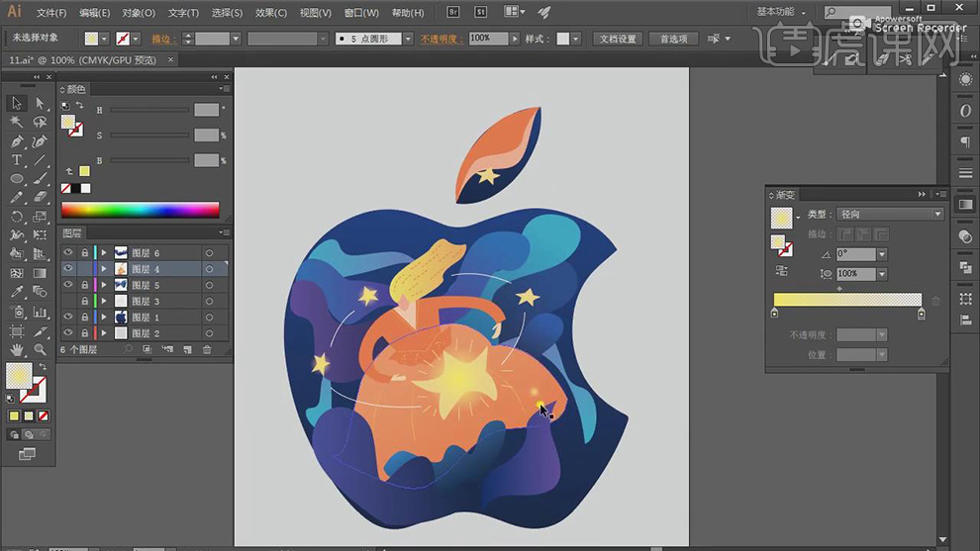The width and height of the screenshot is (980, 551).
Task: Select the Eraser tool
Action: point(40,198)
